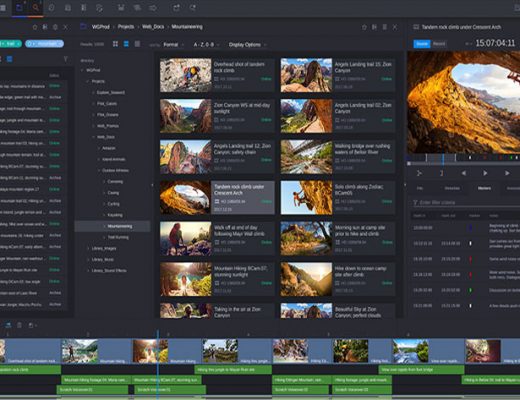Click WGProd in the breadcrumb path
Screen dimensions: 520x400
[x=101, y=27]
